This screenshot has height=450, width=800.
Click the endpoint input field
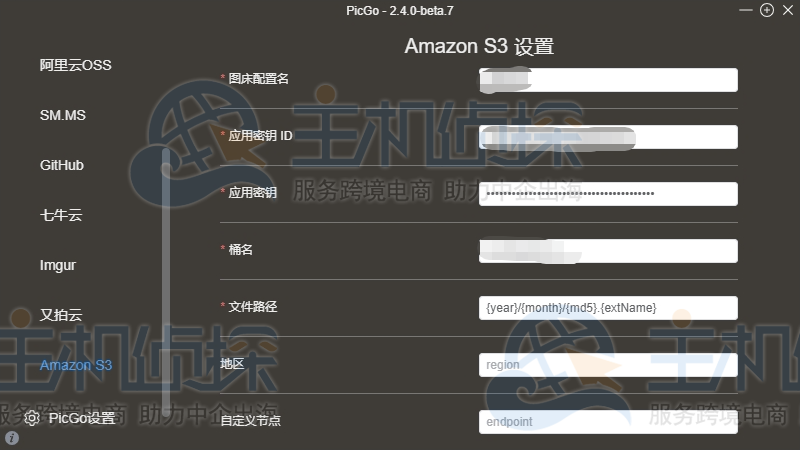pyautogui.click(x=608, y=422)
